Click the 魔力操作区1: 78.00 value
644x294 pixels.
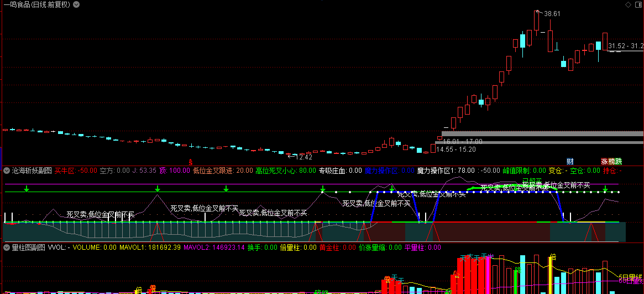point(446,170)
